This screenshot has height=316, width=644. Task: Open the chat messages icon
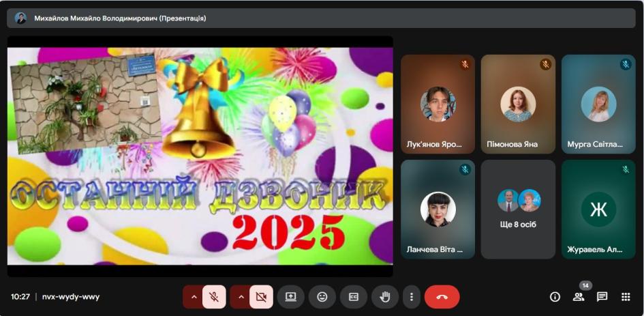pos(602,297)
